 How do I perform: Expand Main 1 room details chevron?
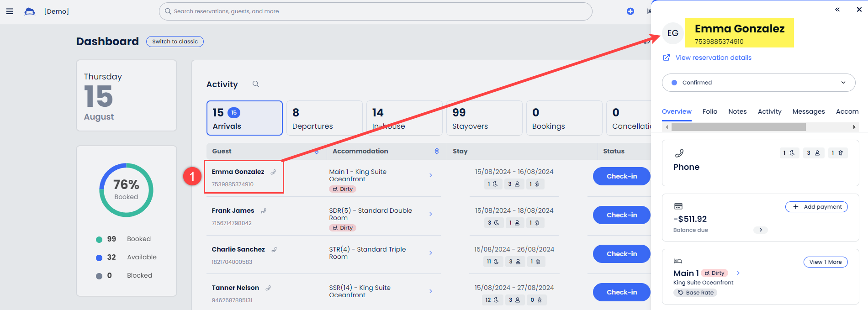738,273
